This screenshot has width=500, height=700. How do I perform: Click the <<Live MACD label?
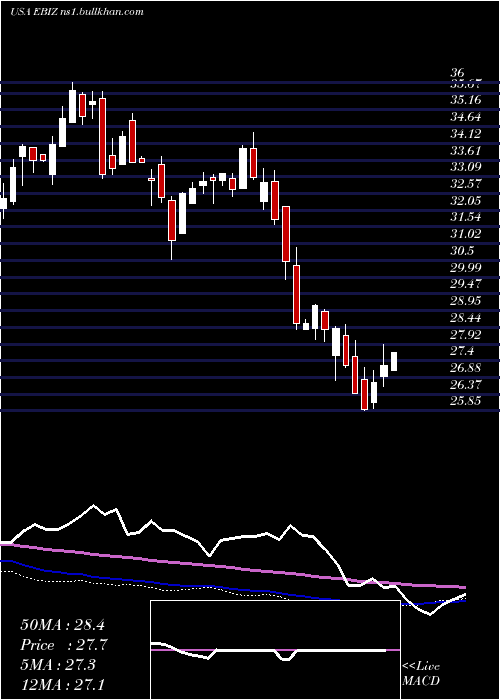coord(421,673)
